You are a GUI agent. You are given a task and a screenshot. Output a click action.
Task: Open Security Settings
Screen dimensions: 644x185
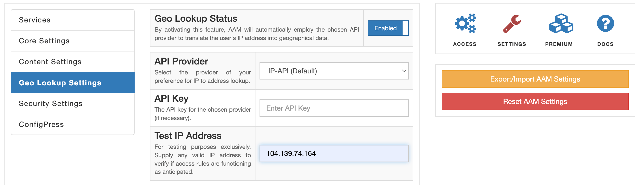[x=73, y=103]
